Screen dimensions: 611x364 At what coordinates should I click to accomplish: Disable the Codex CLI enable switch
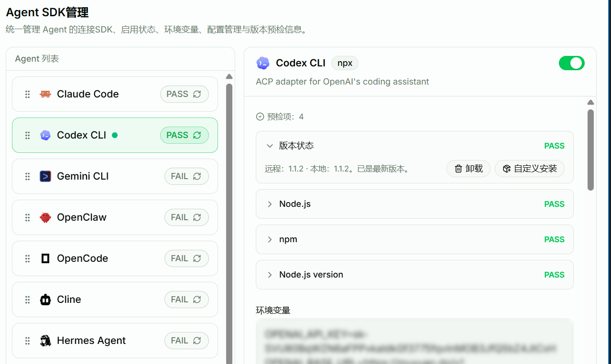pyautogui.click(x=572, y=63)
